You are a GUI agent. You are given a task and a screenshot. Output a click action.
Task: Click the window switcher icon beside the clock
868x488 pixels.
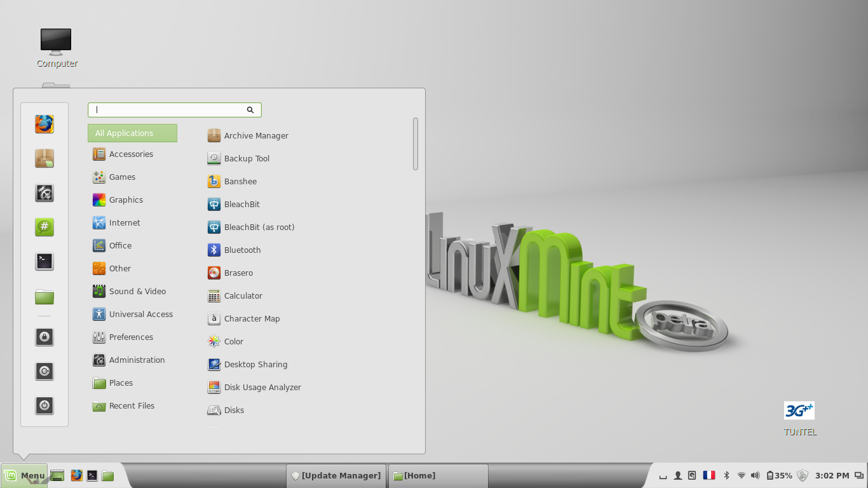(x=859, y=475)
